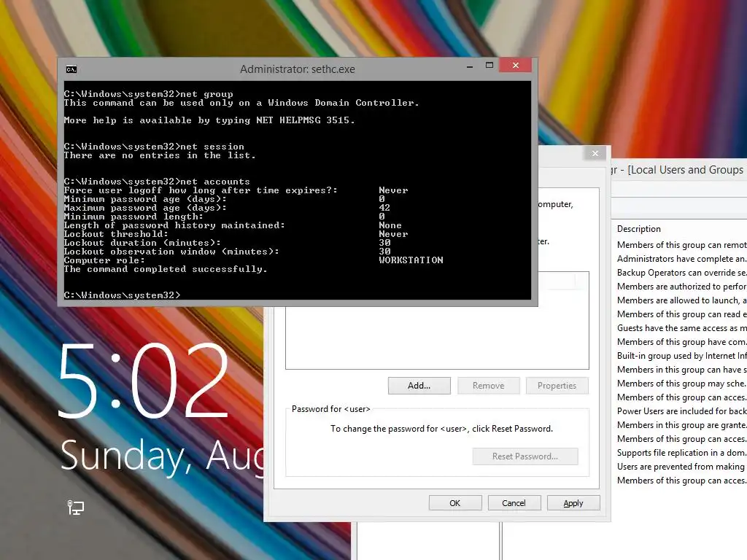Close the user properties dialog
The width and height of the screenshot is (747, 560).
pyautogui.click(x=595, y=153)
